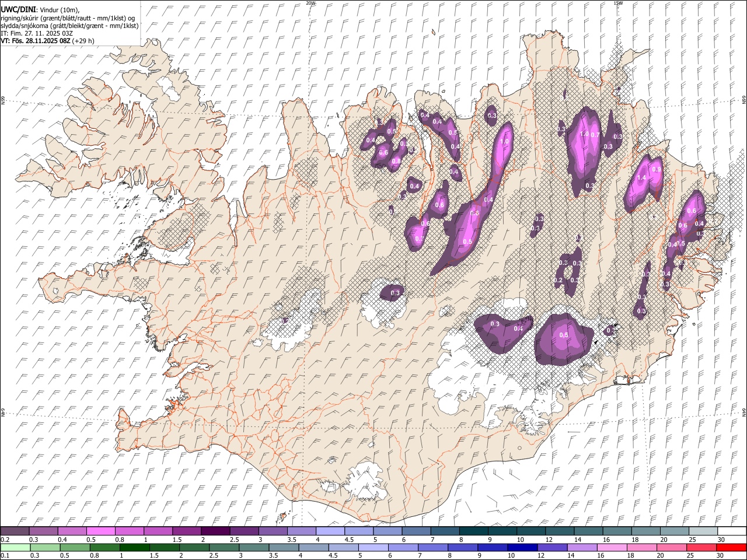Click the top-row legend label '0.2'
This screenshot has width=747, height=560.
[x=5, y=540]
